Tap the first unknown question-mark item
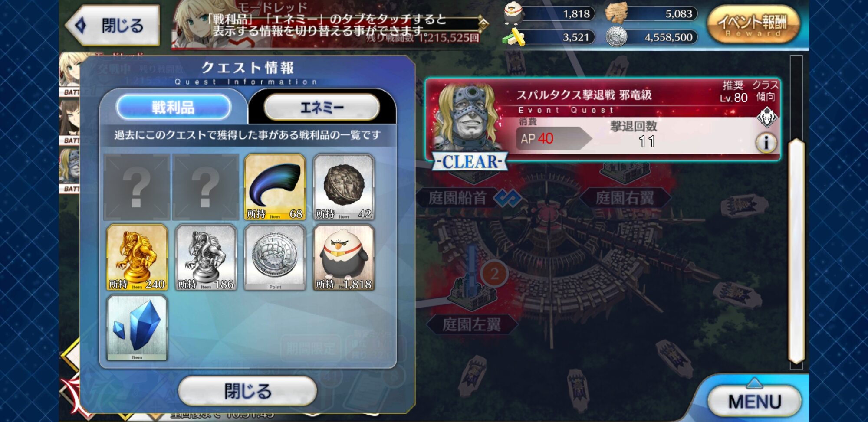This screenshot has width=868, height=422. pos(137,187)
